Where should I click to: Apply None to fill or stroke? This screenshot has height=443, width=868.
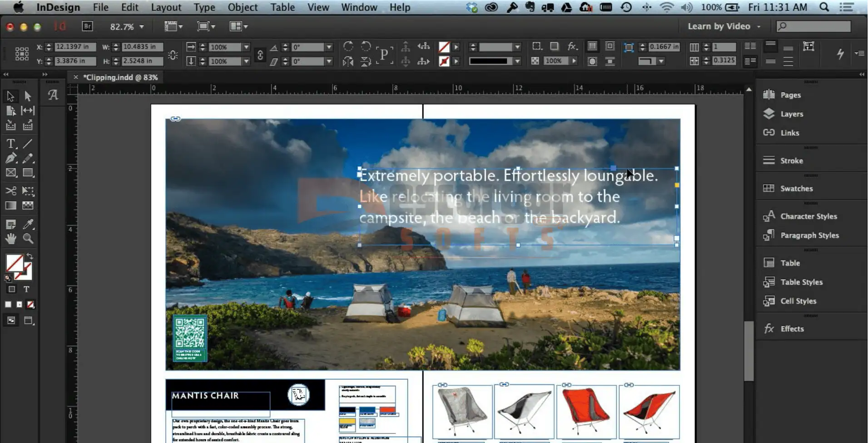coord(30,305)
